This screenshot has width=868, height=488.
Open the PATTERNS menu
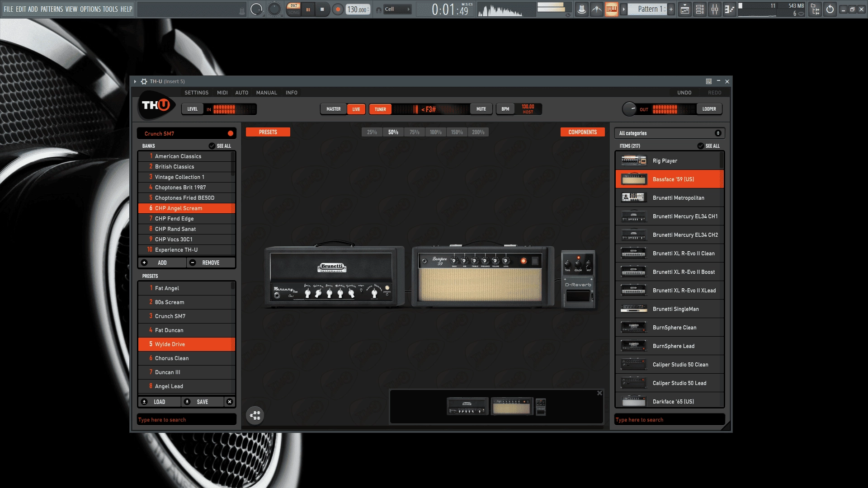52,9
